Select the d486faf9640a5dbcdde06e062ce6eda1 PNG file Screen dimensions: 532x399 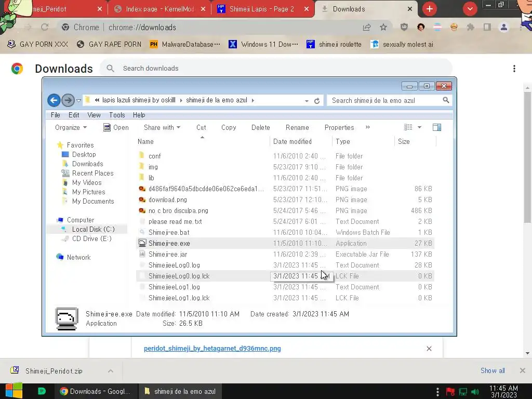[x=285, y=189]
